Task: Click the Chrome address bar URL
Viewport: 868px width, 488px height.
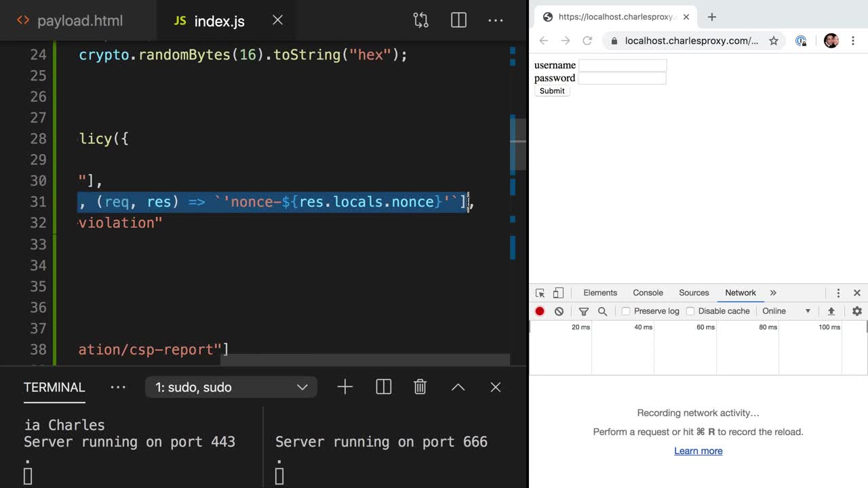Action: coord(691,41)
